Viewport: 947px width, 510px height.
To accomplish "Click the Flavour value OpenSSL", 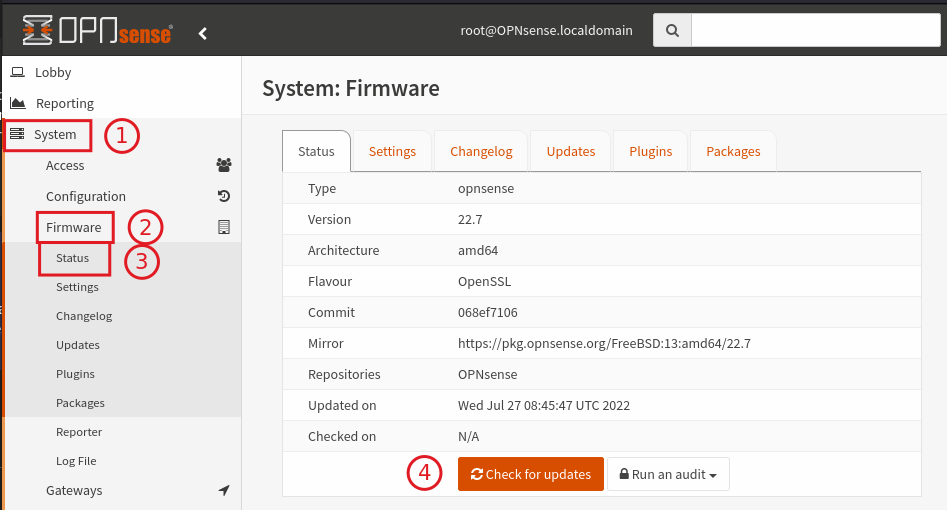I will [484, 282].
